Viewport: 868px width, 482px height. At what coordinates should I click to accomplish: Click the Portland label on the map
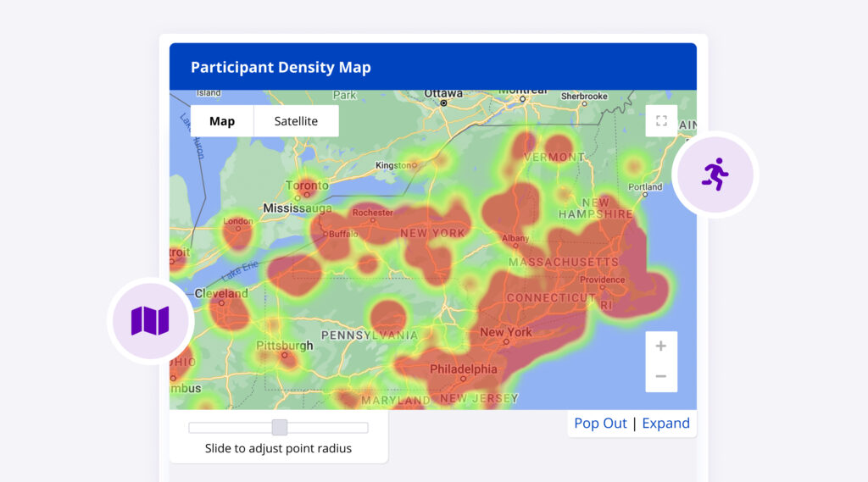[x=645, y=187]
